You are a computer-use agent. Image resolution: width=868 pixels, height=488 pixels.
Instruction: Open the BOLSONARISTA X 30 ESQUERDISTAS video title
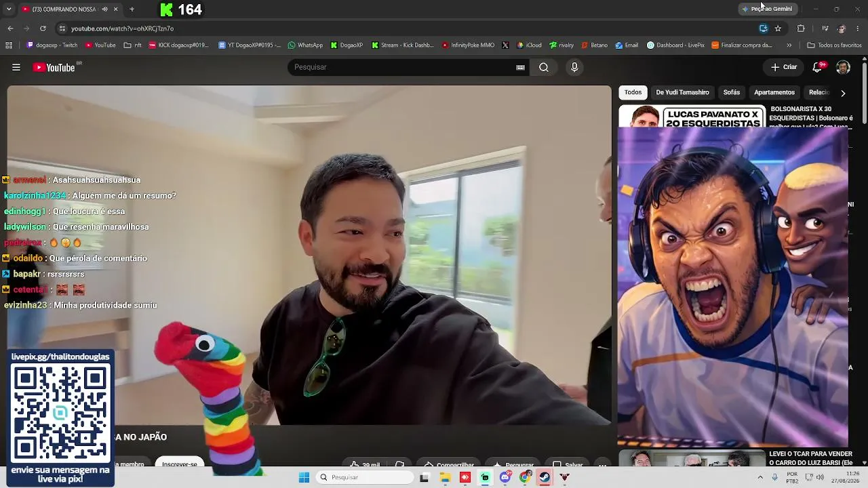[811, 117]
